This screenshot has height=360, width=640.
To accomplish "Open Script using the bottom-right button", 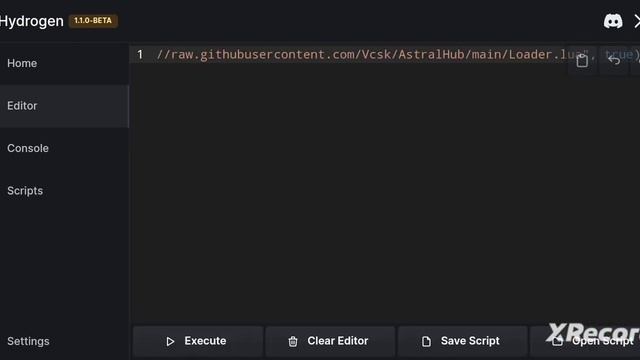I will pos(585,341).
